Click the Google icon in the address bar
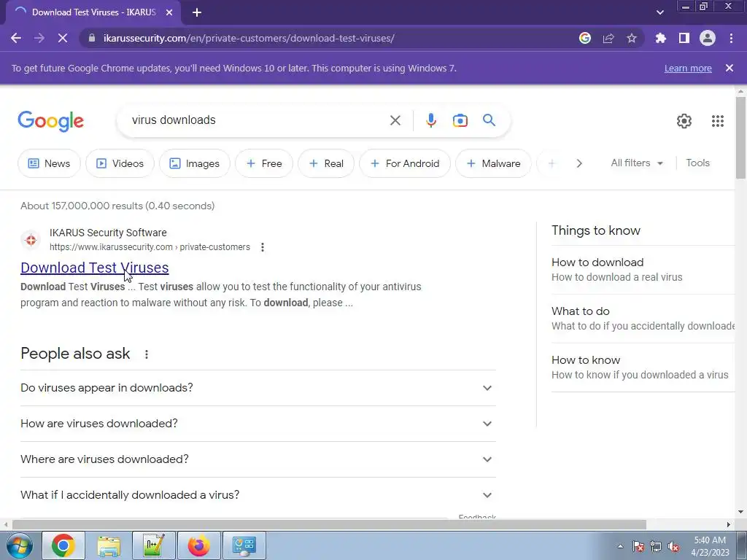 (585, 38)
